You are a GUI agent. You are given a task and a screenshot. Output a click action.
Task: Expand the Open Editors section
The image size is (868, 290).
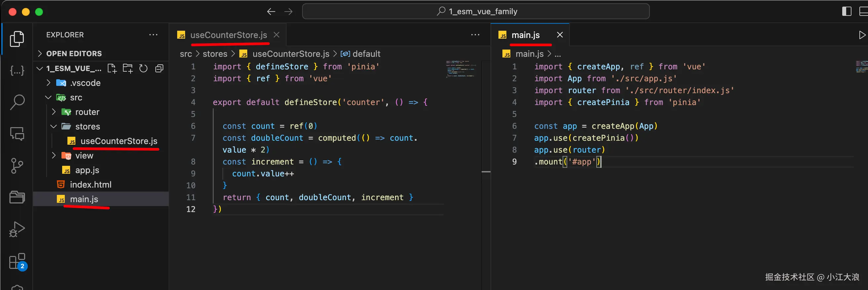101,54
